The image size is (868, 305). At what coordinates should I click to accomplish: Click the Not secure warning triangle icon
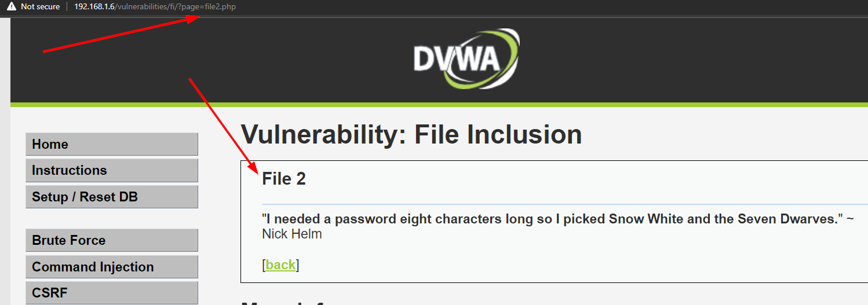[x=12, y=6]
